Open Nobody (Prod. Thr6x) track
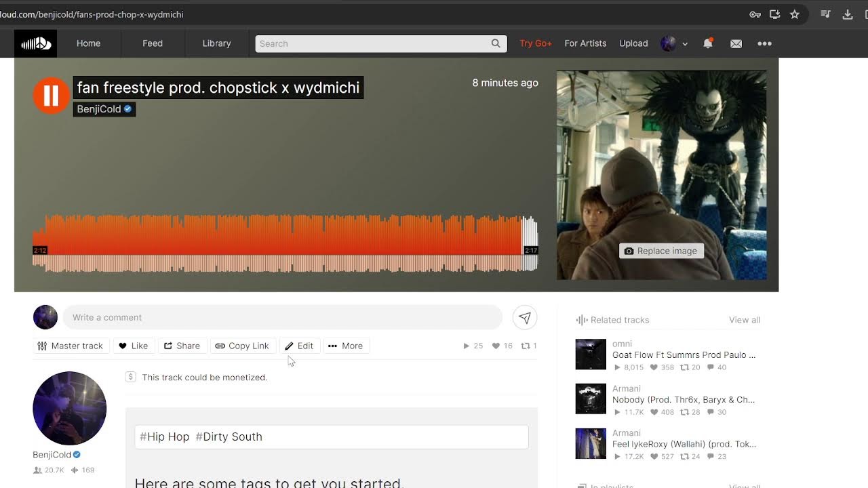 pos(684,399)
